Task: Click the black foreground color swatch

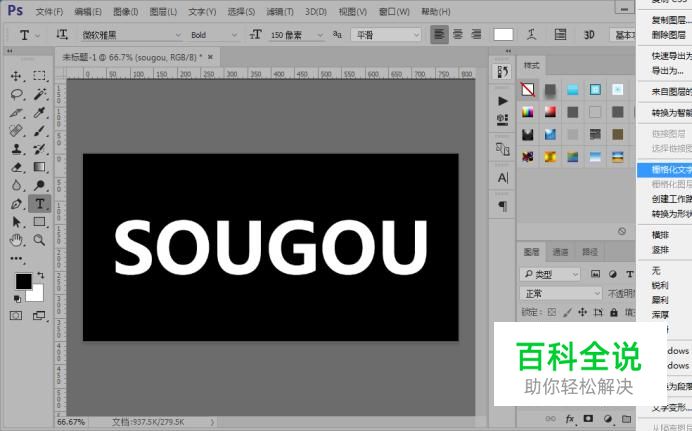Action: click(23, 281)
